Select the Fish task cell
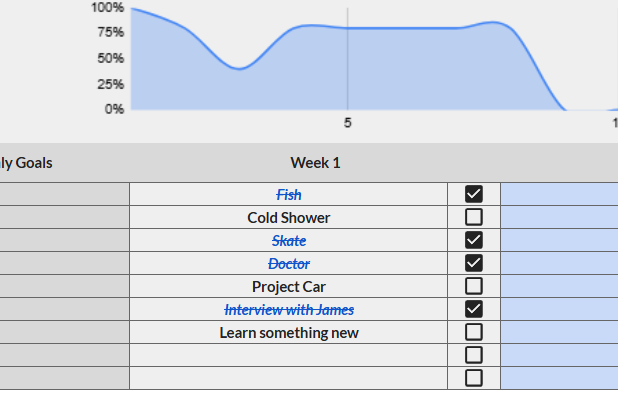This screenshot has width=618, height=403. pos(288,195)
